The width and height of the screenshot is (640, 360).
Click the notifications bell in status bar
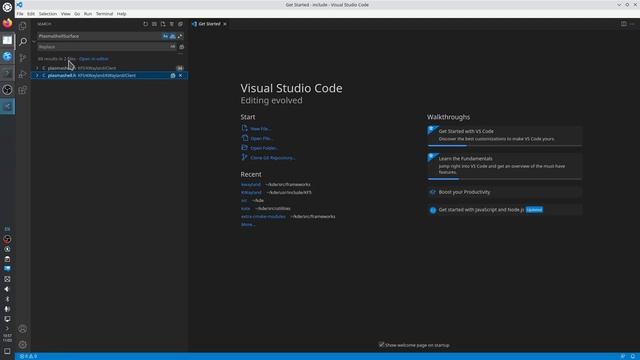(x=633, y=356)
